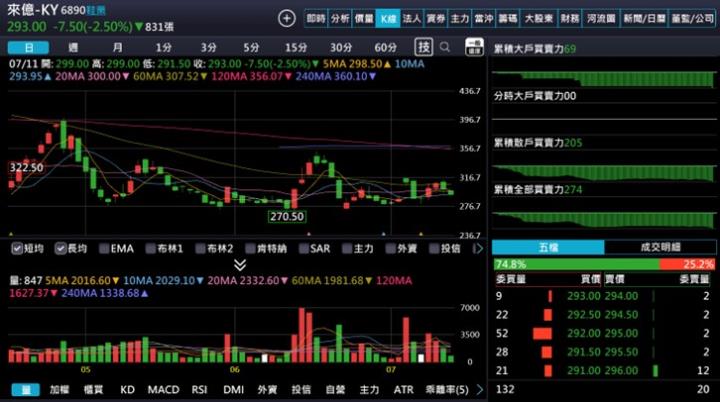The image size is (720, 402).
Task: Open the 大股東 major shareholders tab
Action: click(539, 18)
